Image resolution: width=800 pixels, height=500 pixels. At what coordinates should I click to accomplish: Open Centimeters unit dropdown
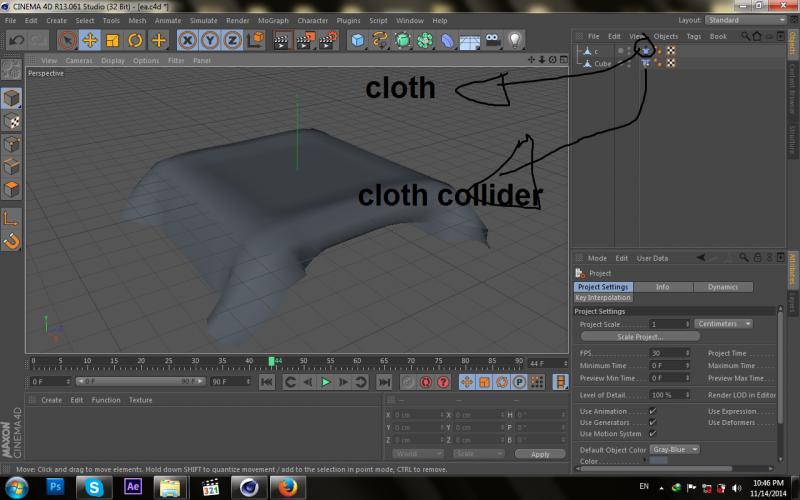723,323
